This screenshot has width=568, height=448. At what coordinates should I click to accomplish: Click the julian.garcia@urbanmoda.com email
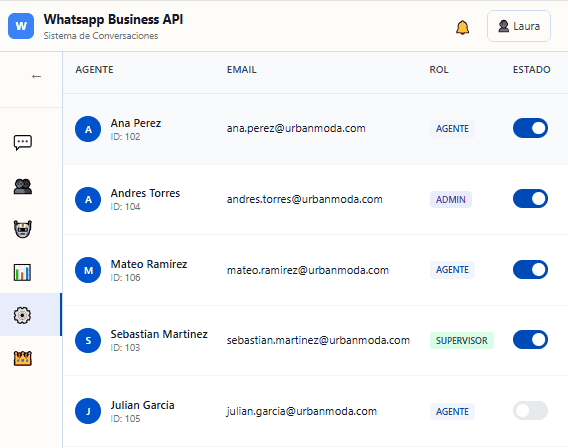[x=302, y=411]
